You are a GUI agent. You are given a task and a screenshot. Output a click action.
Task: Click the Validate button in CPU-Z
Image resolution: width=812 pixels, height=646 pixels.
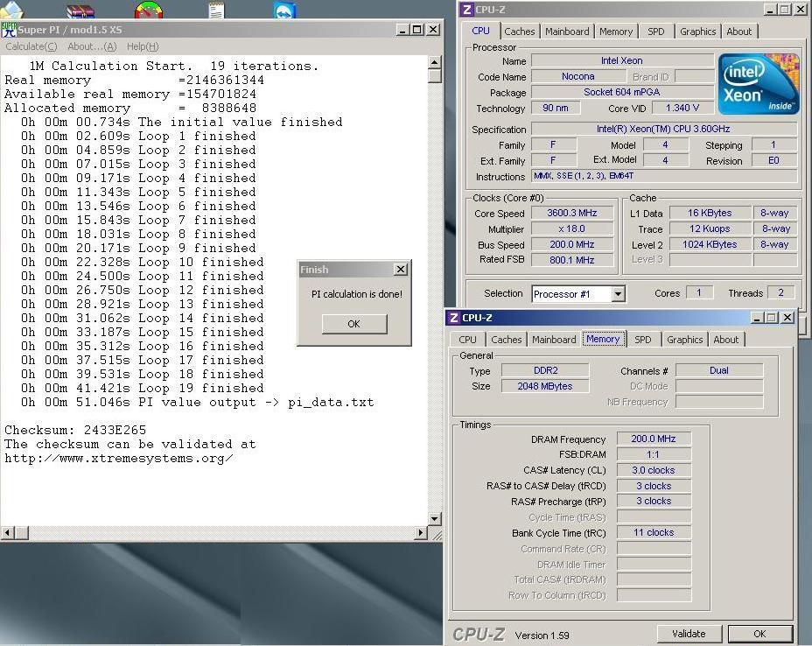[689, 634]
